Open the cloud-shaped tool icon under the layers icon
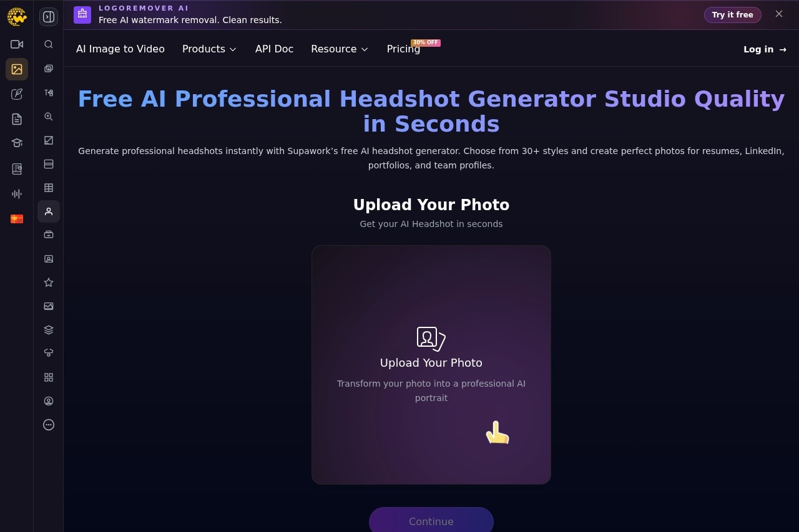This screenshot has width=799, height=532. (x=49, y=354)
